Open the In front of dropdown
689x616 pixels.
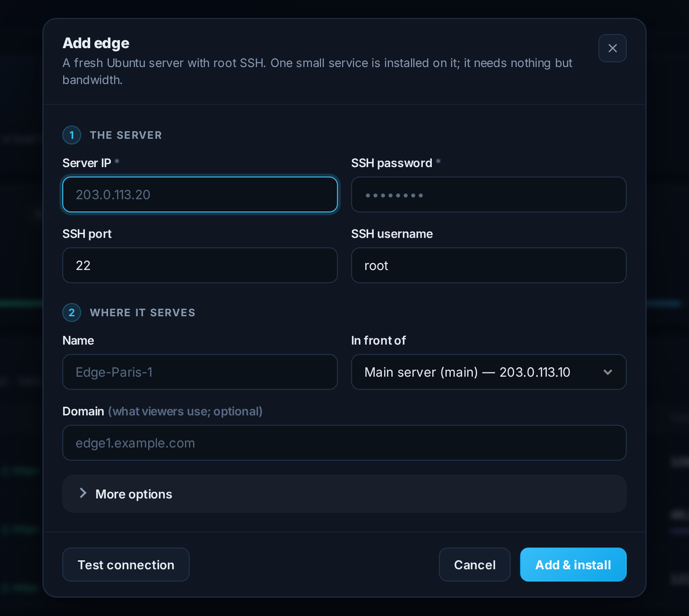point(489,372)
